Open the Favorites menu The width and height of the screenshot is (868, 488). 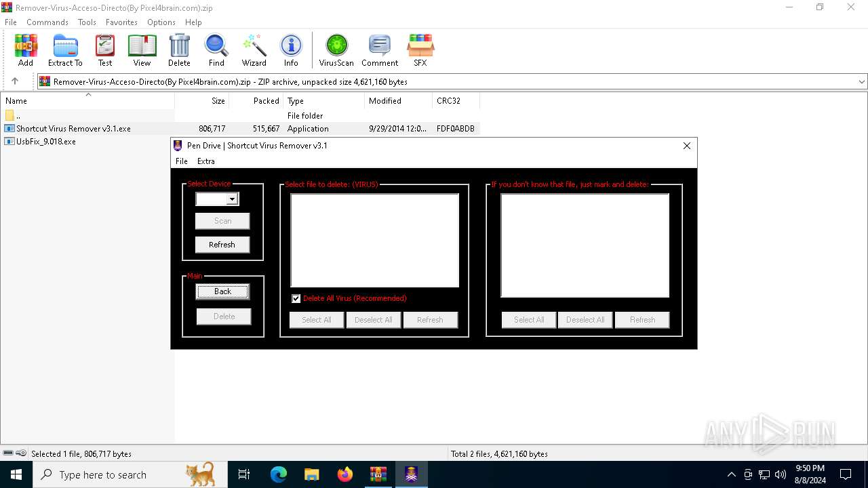(x=121, y=22)
